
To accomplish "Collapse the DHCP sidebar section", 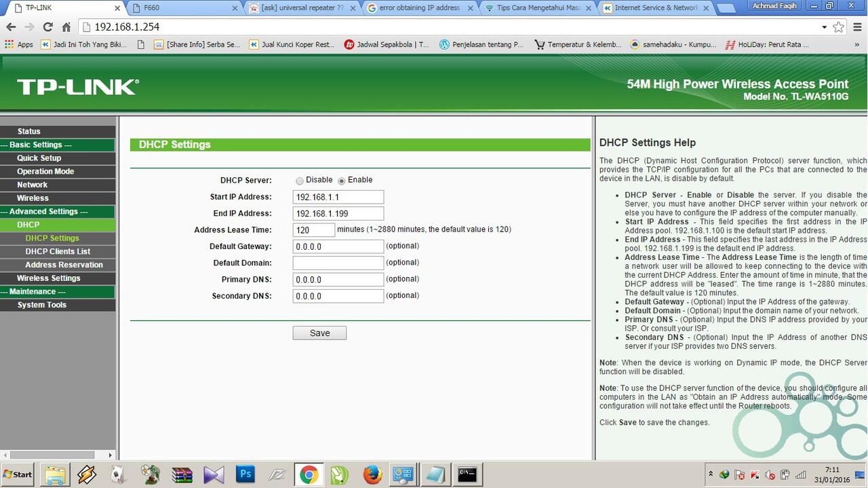I will pos(58,225).
